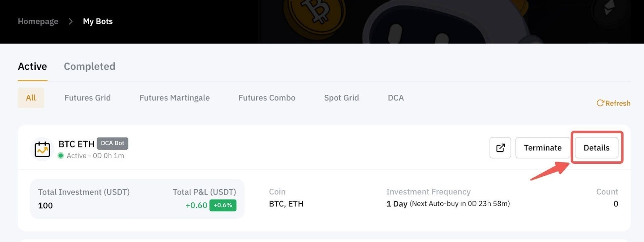Viewport: 644px width, 242px height.
Task: Go back to Homepage breadcrumb
Action: [x=38, y=21]
